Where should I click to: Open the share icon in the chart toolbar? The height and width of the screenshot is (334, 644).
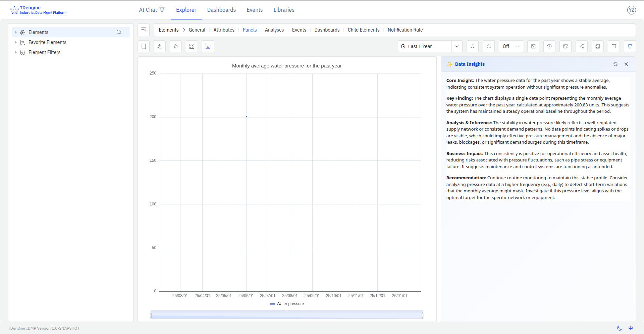581,46
